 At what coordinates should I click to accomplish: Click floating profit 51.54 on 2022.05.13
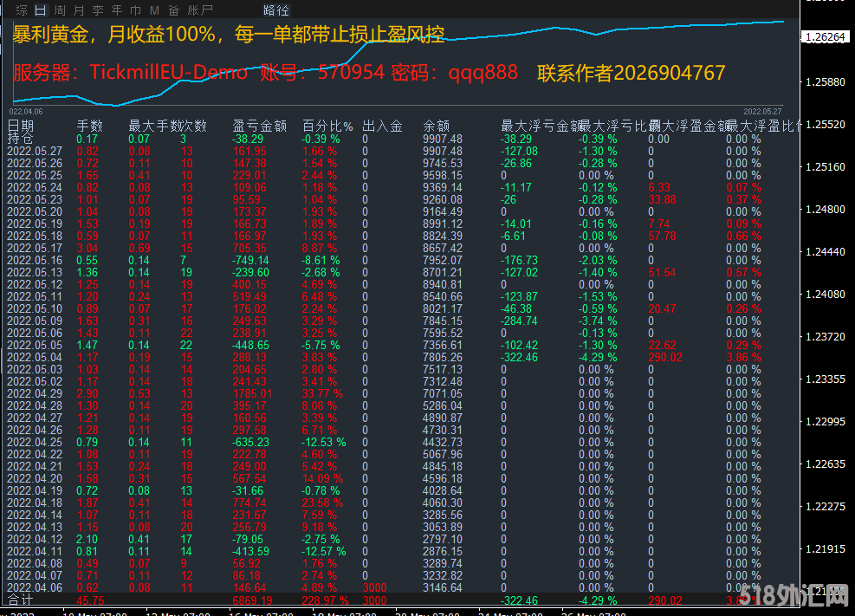(x=662, y=272)
